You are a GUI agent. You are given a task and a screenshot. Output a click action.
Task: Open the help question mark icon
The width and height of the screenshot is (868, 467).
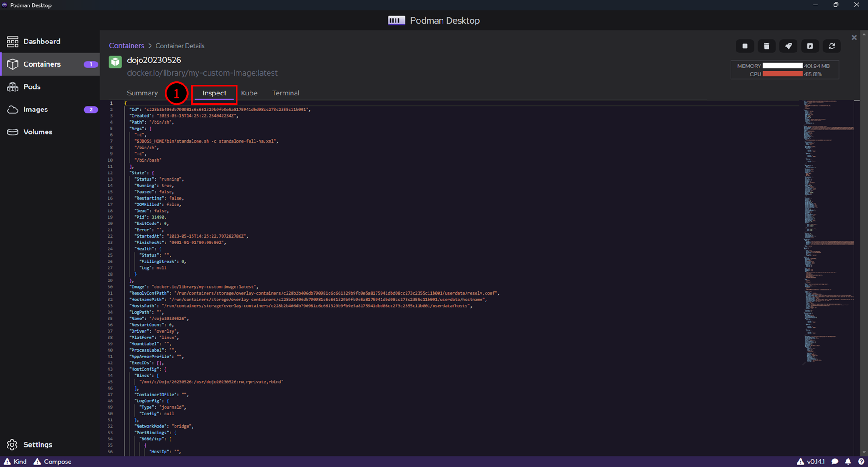coord(861,462)
